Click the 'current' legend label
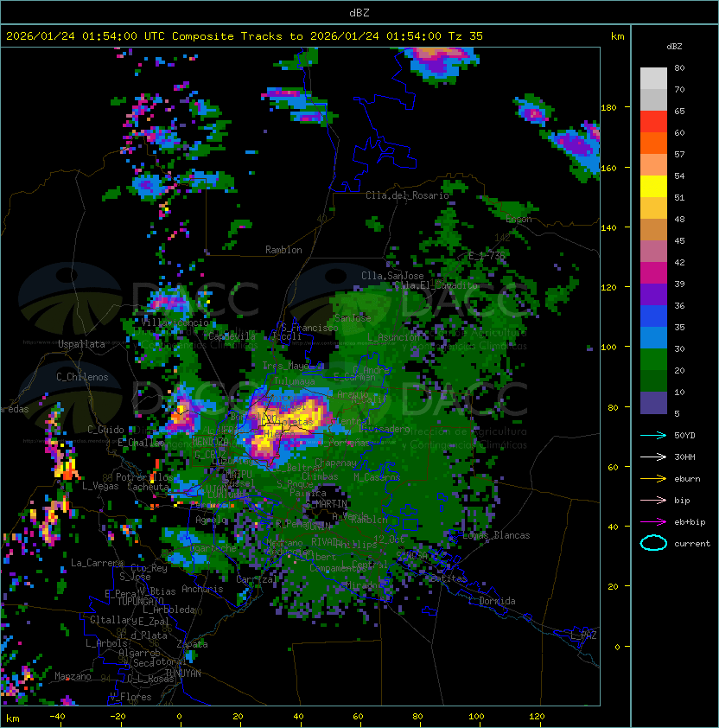 tap(692, 544)
